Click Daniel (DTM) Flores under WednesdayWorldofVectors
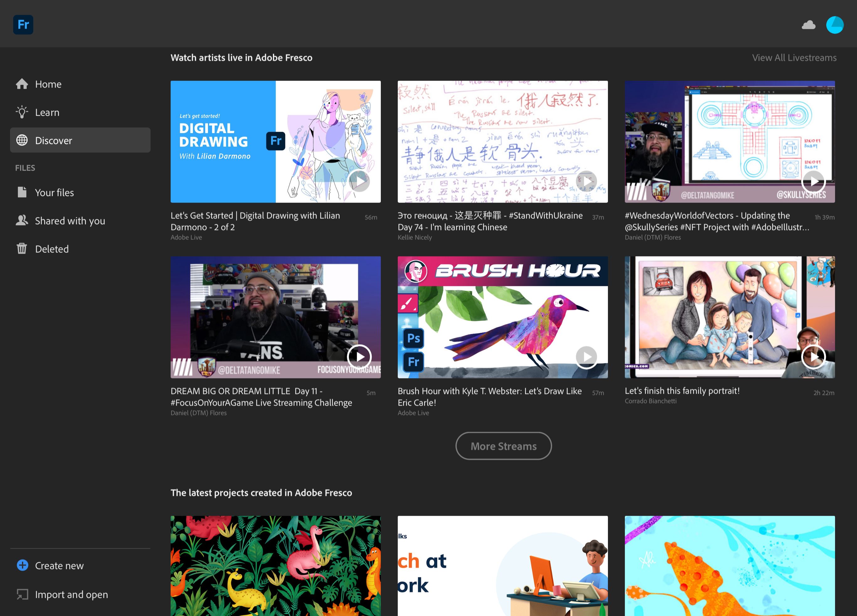The height and width of the screenshot is (616, 857). tap(652, 237)
